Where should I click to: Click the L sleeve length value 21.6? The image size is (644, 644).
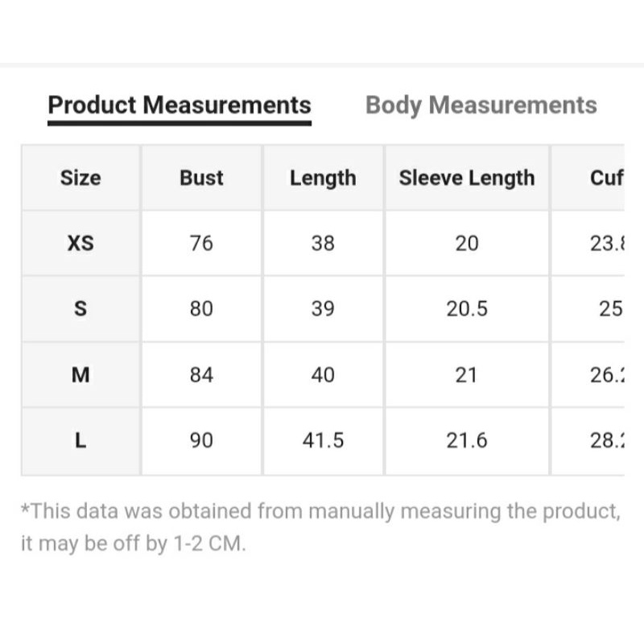[x=467, y=440]
